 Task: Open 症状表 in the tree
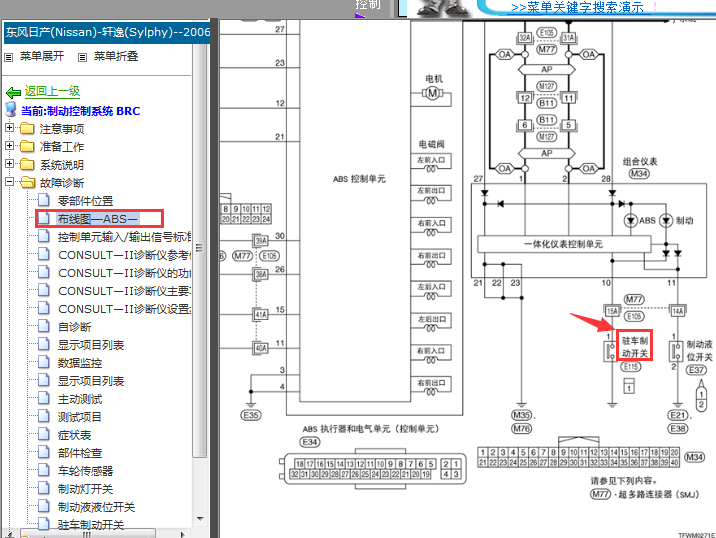[74, 435]
